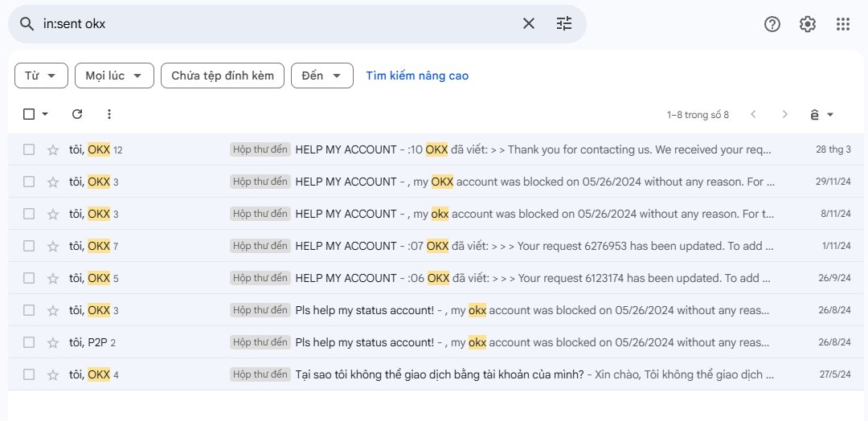The image size is (868, 421).
Task: Open the Tìm kiếm nâng cao link
Action: click(417, 76)
